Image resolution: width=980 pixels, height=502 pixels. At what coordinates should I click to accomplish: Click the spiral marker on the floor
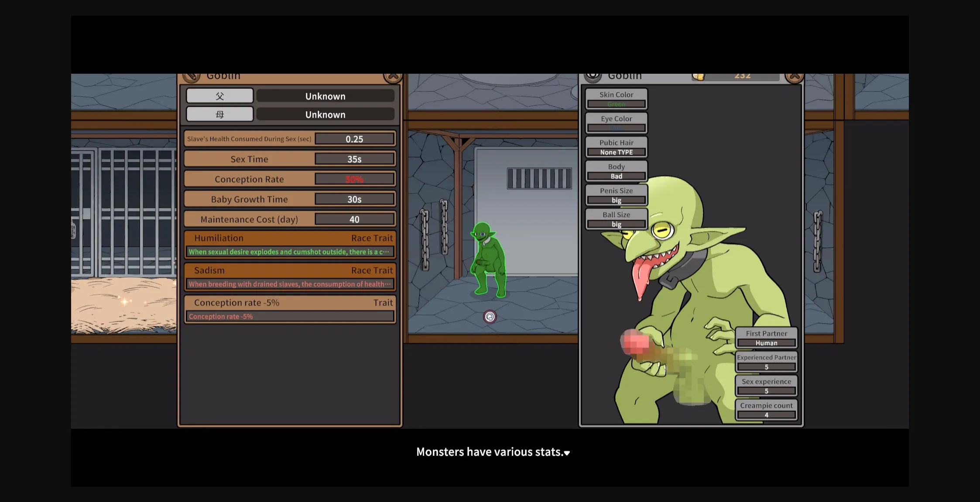[490, 317]
